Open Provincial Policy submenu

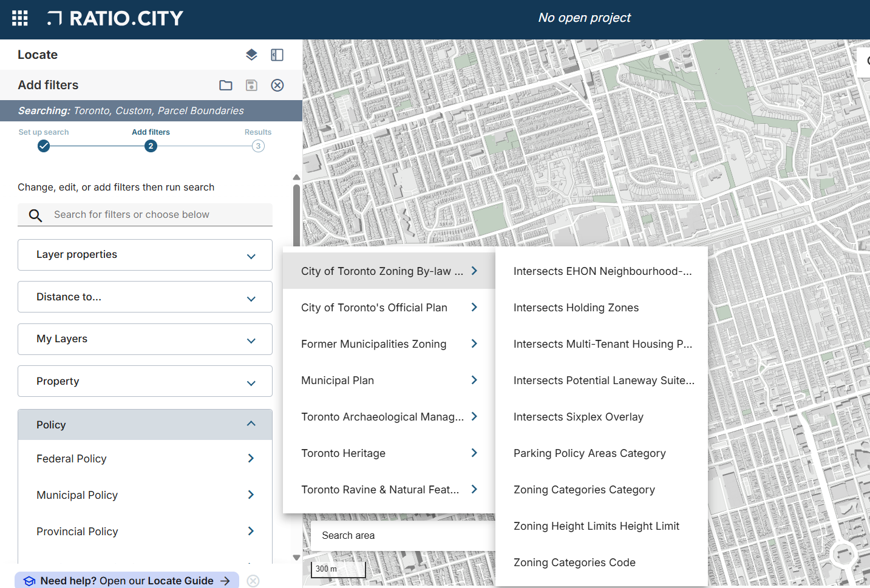click(x=145, y=532)
